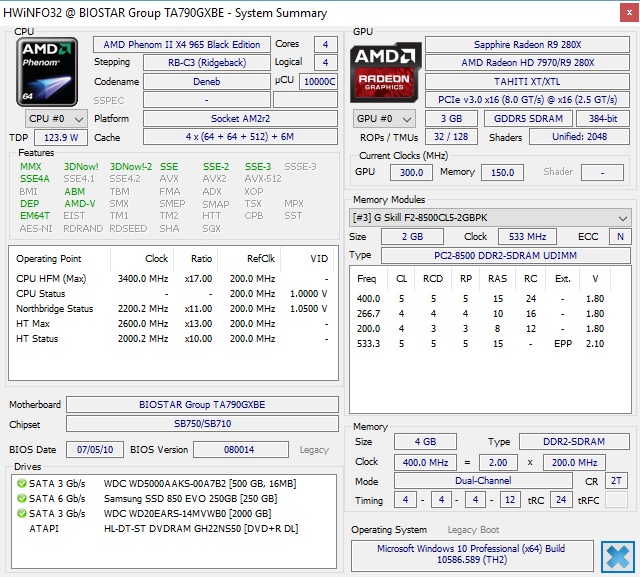Click the AMD Phenom II X4 965 name field

tap(181, 44)
